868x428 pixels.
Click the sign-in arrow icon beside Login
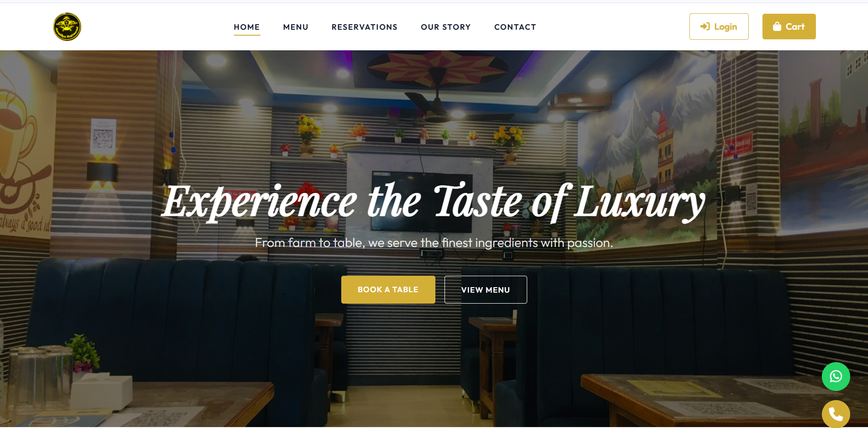[x=705, y=27]
